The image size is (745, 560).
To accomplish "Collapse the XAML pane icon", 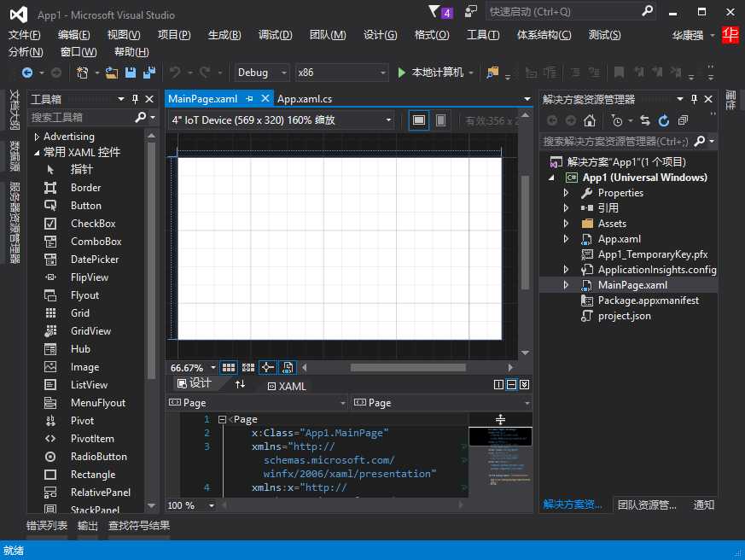I will click(x=524, y=385).
